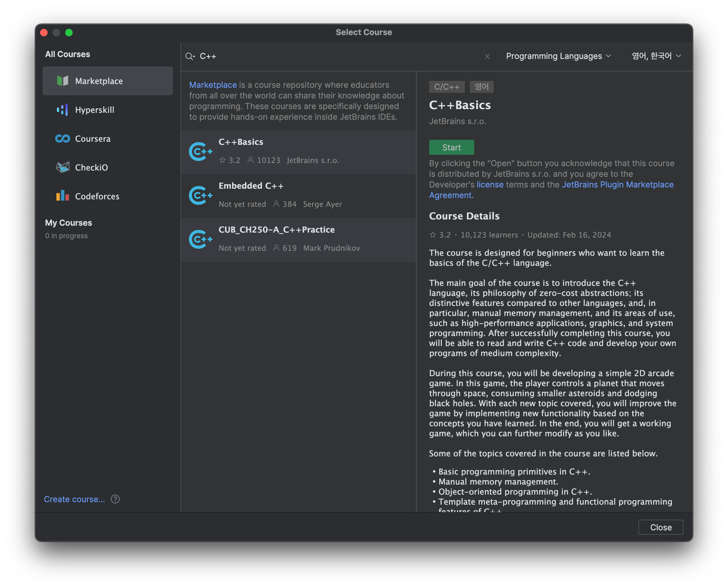The width and height of the screenshot is (728, 588).
Task: Click the Embedded C++ course logo
Action: click(201, 196)
